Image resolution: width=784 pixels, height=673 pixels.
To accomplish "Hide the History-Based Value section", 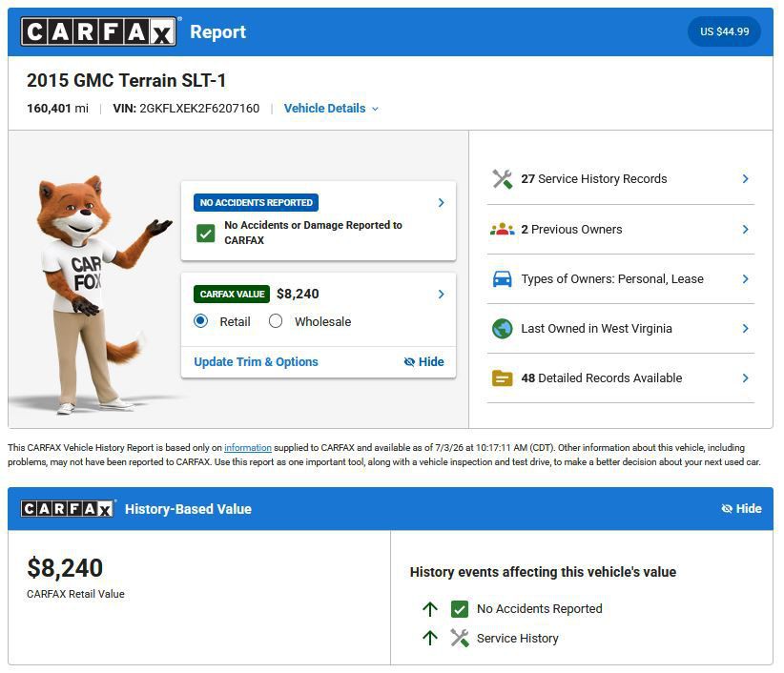I will point(741,509).
